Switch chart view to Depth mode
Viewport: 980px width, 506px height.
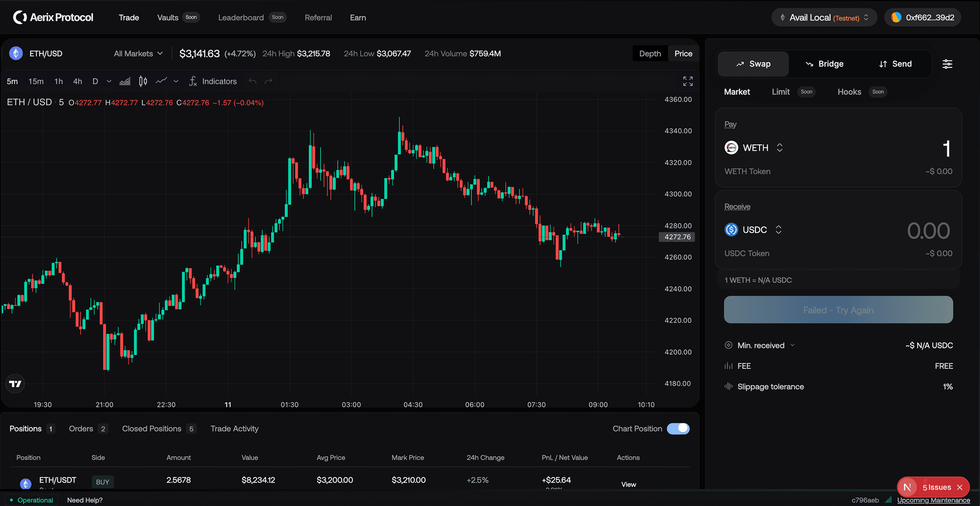[x=649, y=53]
